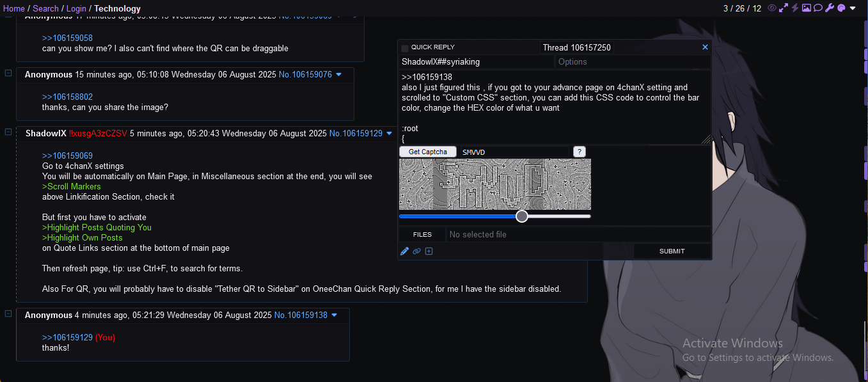Viewport: 868px width, 382px height.
Task: Click tripcode !lxusgA3zCZSV
Action: 98,134
